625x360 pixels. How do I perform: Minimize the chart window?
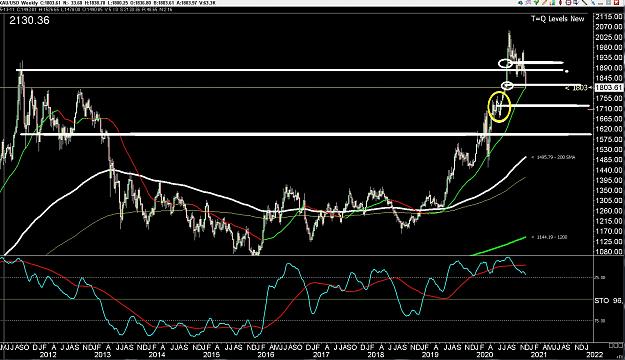601,4
